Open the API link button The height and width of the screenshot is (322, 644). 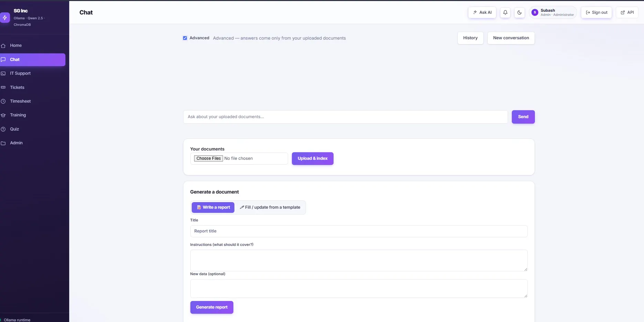point(627,12)
